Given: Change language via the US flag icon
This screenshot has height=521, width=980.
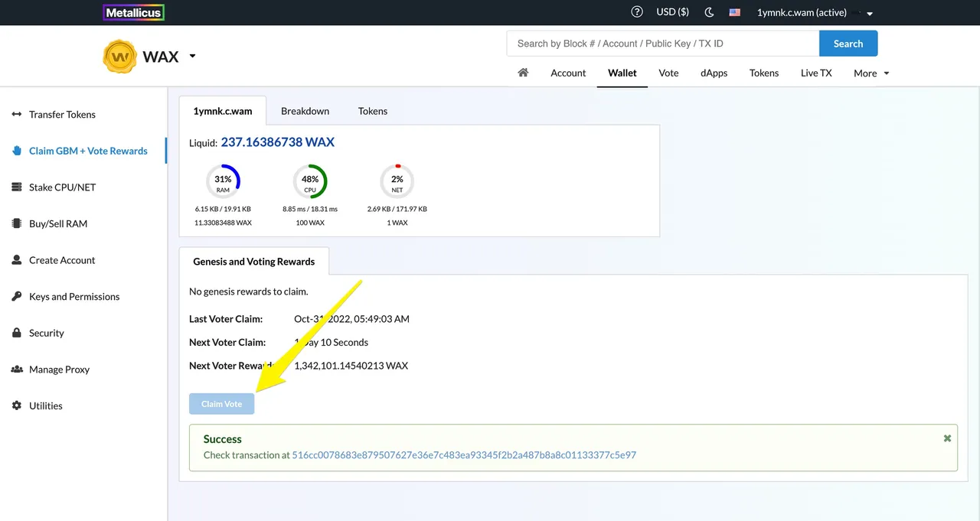Looking at the screenshot, I should point(735,12).
